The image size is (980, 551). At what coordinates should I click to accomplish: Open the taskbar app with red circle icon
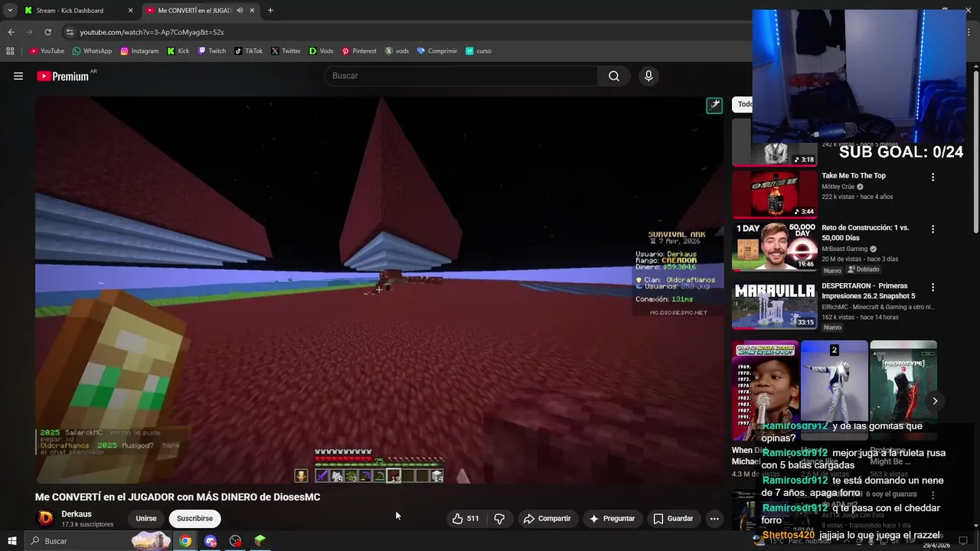(x=235, y=541)
